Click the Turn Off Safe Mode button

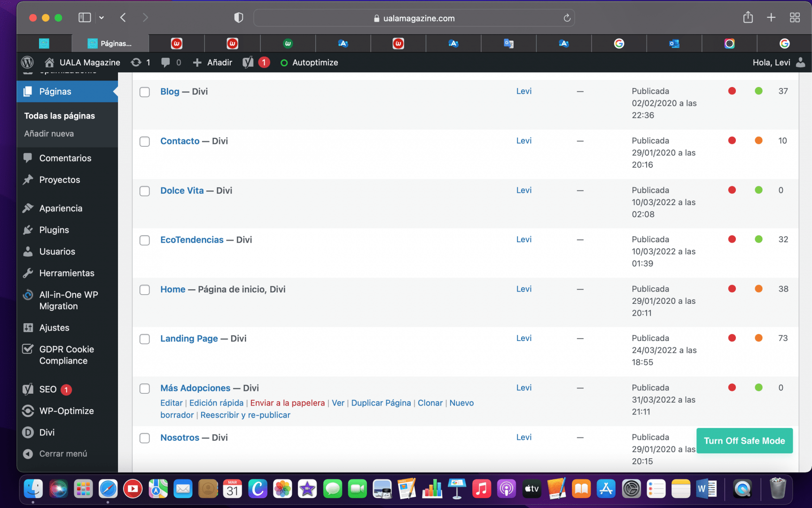744,441
